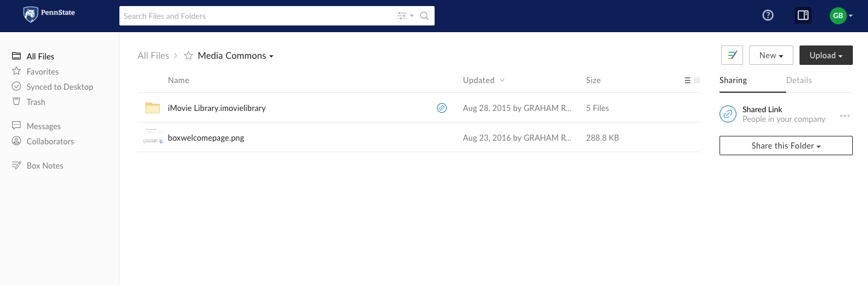Viewport: 868px width, 285px height.
Task: Click the Share this Folder button
Action: coord(786,146)
